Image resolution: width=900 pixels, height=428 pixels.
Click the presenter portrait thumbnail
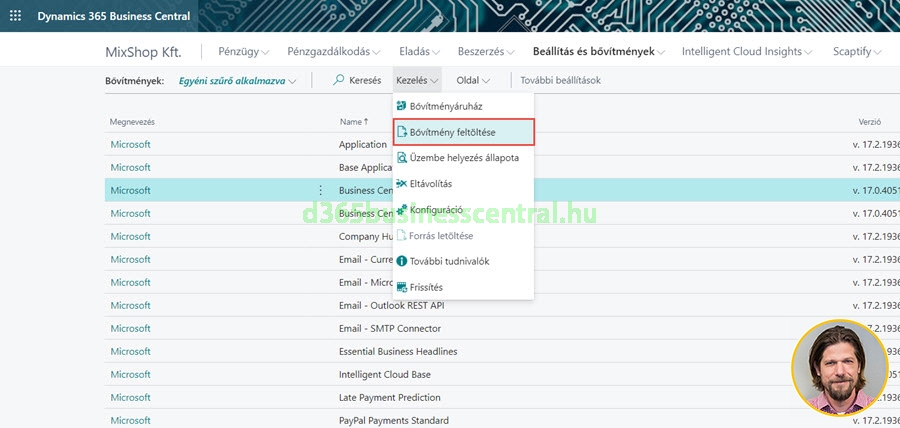839,368
